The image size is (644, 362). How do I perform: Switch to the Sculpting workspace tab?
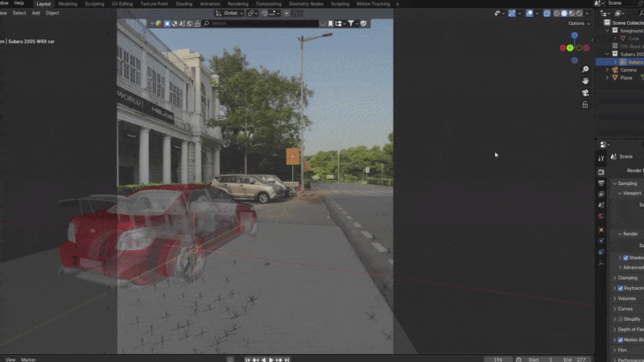coord(94,4)
